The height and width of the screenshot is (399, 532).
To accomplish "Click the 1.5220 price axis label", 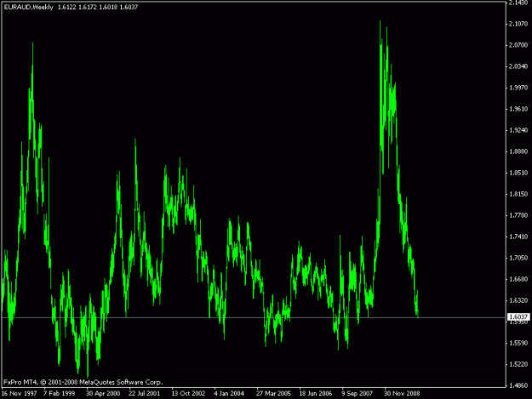I will click(518, 364).
